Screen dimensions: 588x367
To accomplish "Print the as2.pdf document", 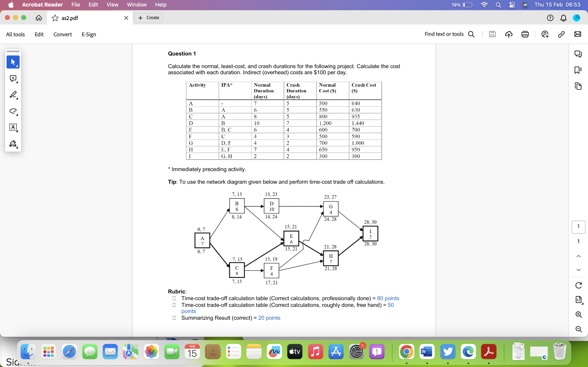I will click(525, 34).
